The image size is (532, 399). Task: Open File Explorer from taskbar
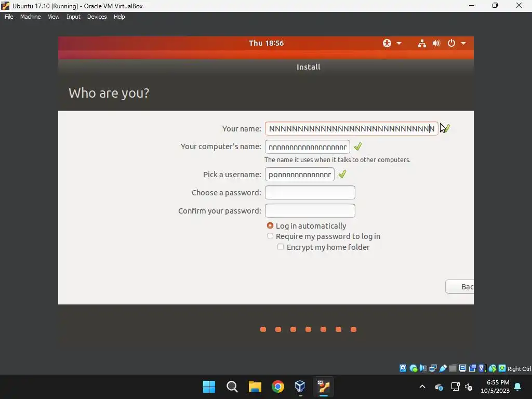click(255, 387)
